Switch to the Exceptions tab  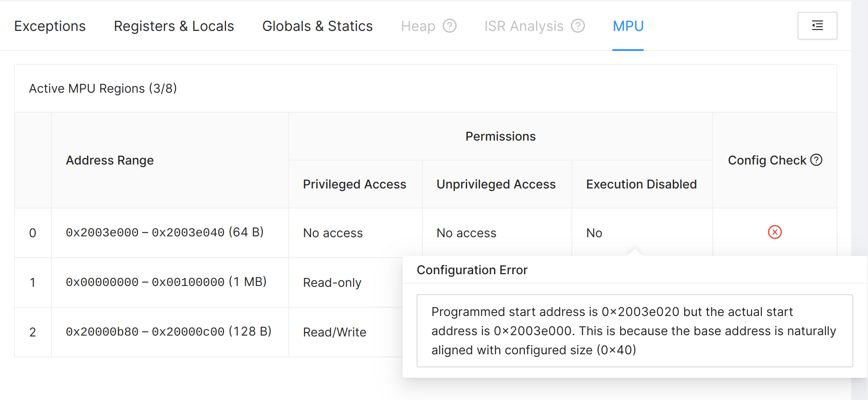click(50, 26)
